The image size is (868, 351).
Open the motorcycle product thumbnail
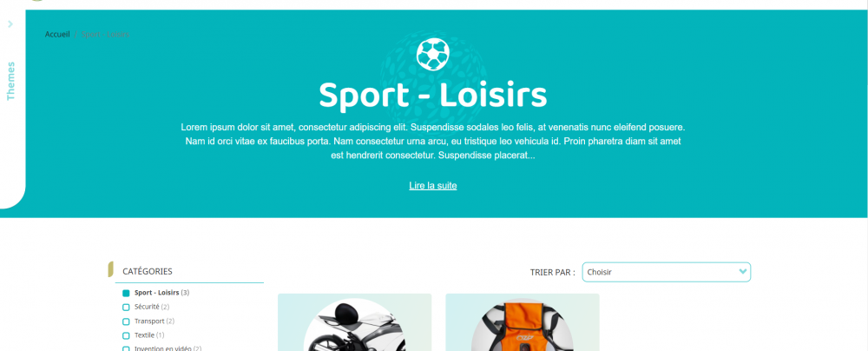click(x=354, y=322)
